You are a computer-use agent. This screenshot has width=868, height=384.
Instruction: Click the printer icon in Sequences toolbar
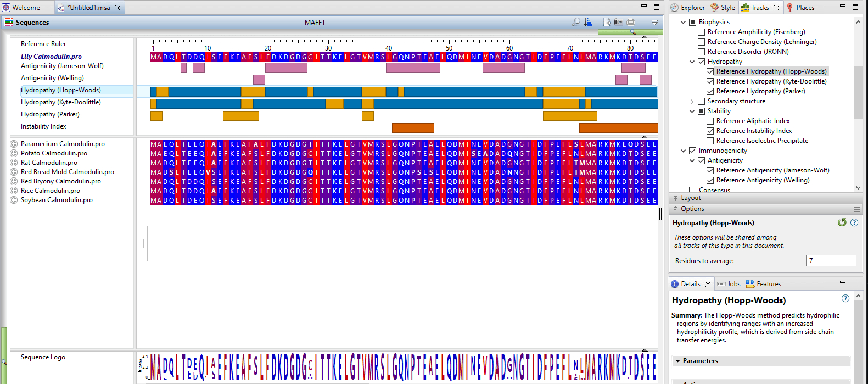pos(631,22)
